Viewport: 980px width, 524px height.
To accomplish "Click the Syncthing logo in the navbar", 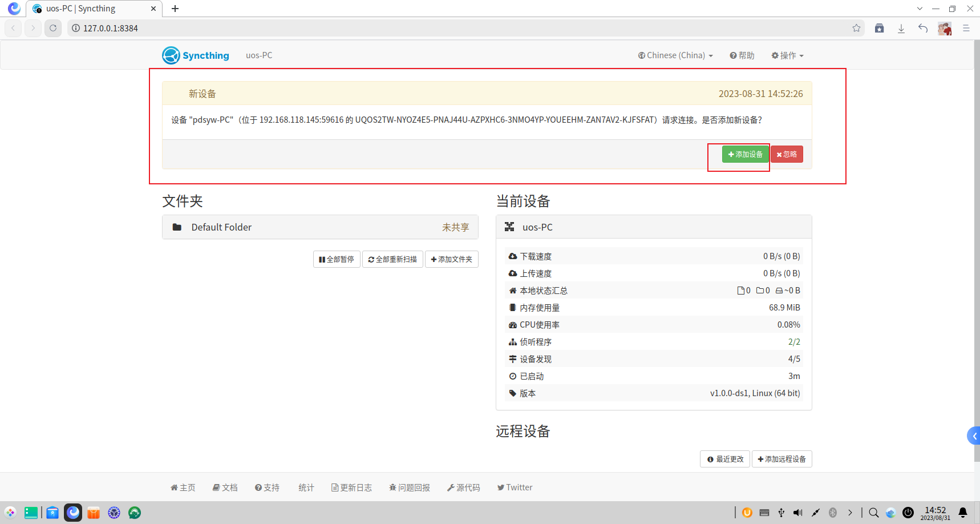I will 196,55.
